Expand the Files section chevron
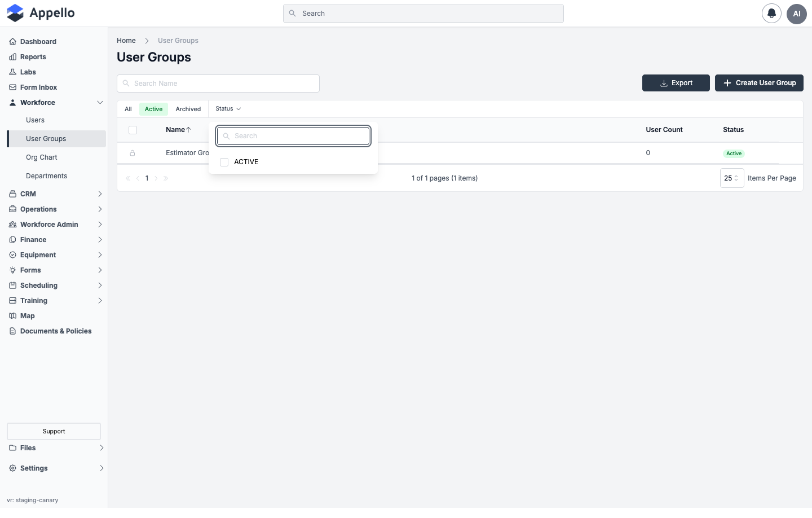This screenshot has height=518, width=812. [101, 448]
